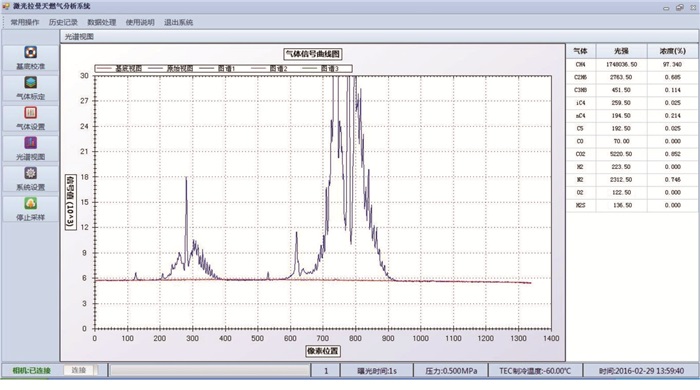This screenshot has height=390, width=700.
Task: Click intensity value 2312.50
Action: point(621,180)
